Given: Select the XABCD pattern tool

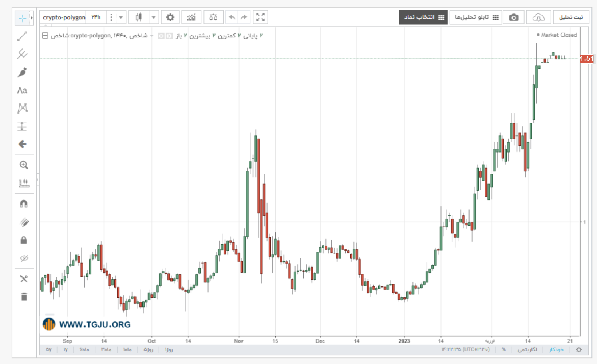Looking at the screenshot, I should [22, 108].
